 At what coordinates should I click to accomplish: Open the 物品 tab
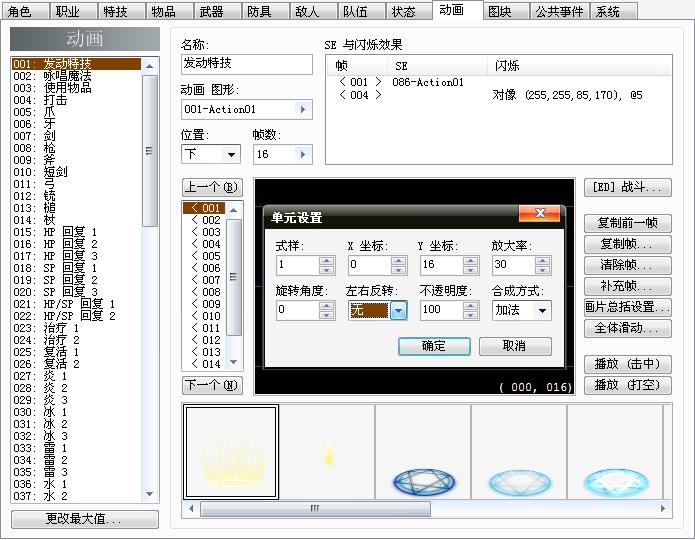coord(168,11)
